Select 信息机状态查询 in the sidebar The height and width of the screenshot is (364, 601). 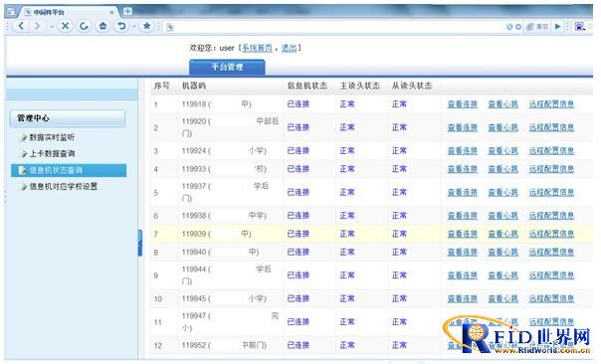(69, 170)
